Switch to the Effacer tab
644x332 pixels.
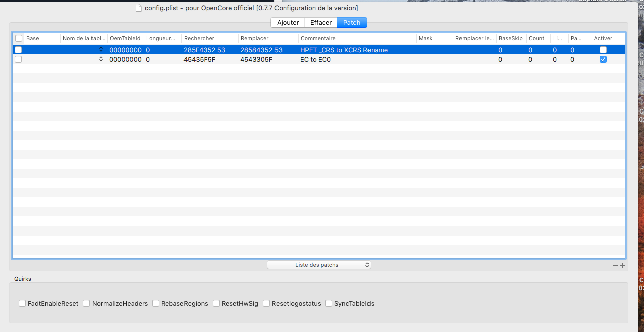point(321,23)
